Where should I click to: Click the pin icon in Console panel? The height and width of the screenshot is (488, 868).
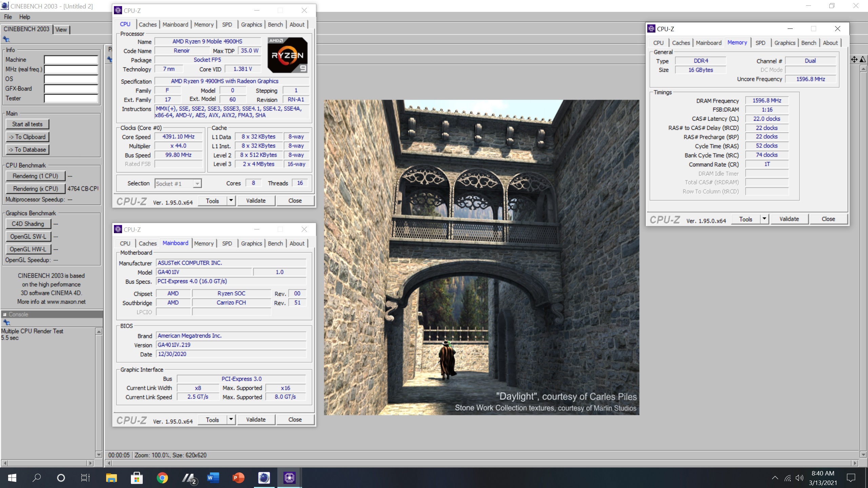[6, 322]
